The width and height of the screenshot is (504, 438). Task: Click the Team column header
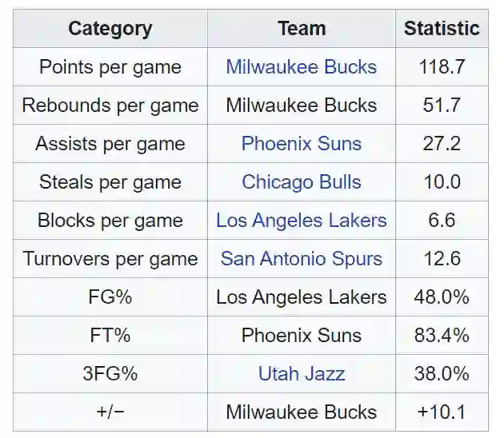(x=301, y=29)
